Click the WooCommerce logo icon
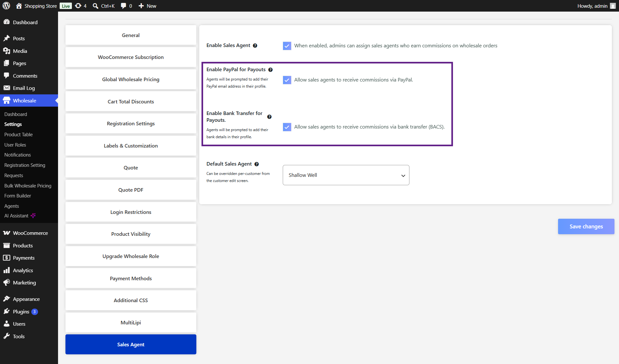The image size is (619, 364). point(6,233)
